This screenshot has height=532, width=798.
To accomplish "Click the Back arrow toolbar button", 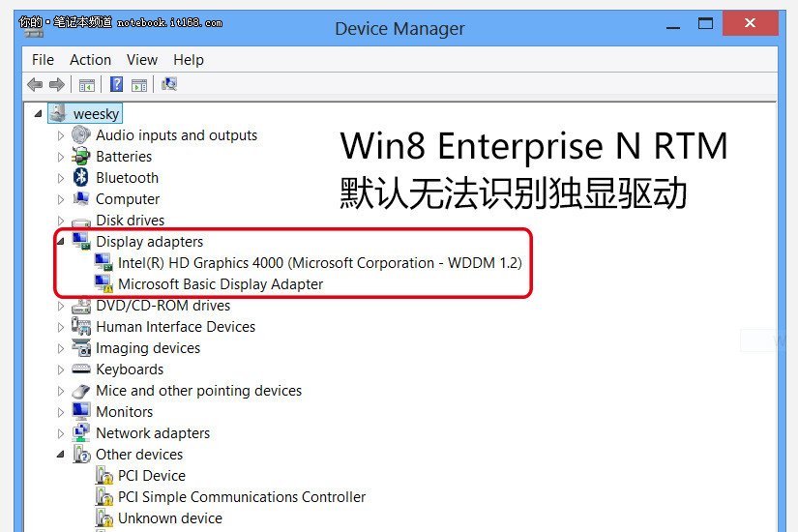I will (35, 85).
